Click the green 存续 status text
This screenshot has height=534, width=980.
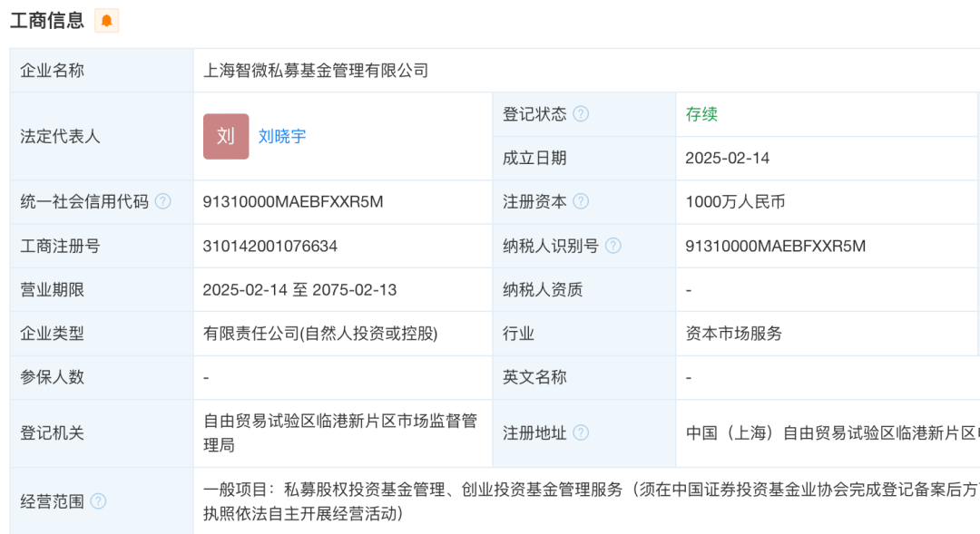click(x=701, y=114)
